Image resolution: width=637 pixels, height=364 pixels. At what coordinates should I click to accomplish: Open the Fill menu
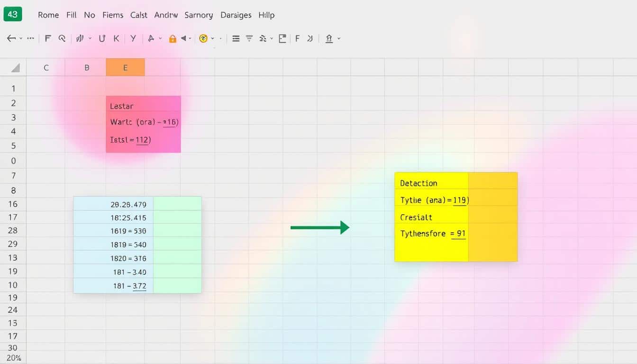(72, 15)
